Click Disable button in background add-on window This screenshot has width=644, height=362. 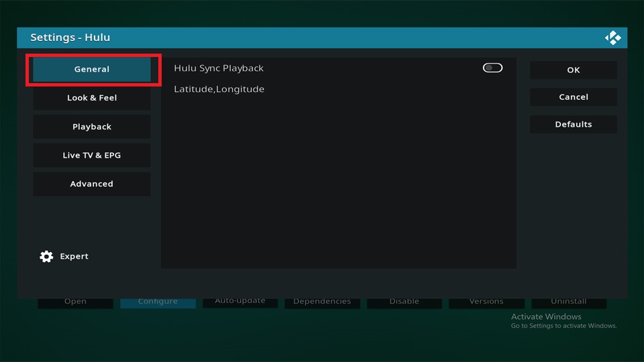point(404,303)
